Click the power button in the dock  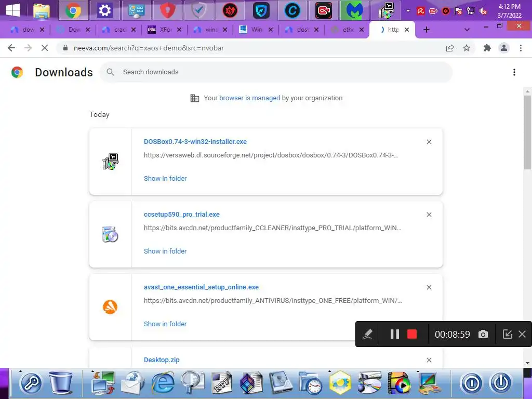click(501, 383)
